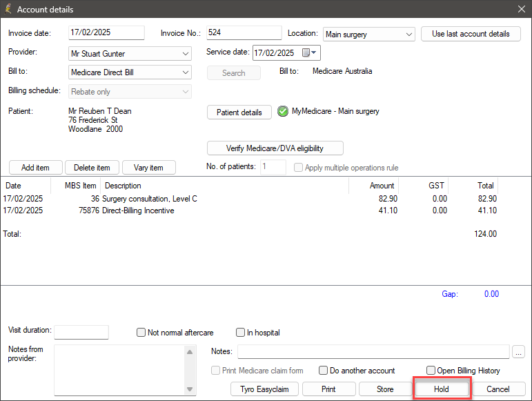Click the MBS Item column header
Viewport: 532px width, 401px height.
(75, 186)
